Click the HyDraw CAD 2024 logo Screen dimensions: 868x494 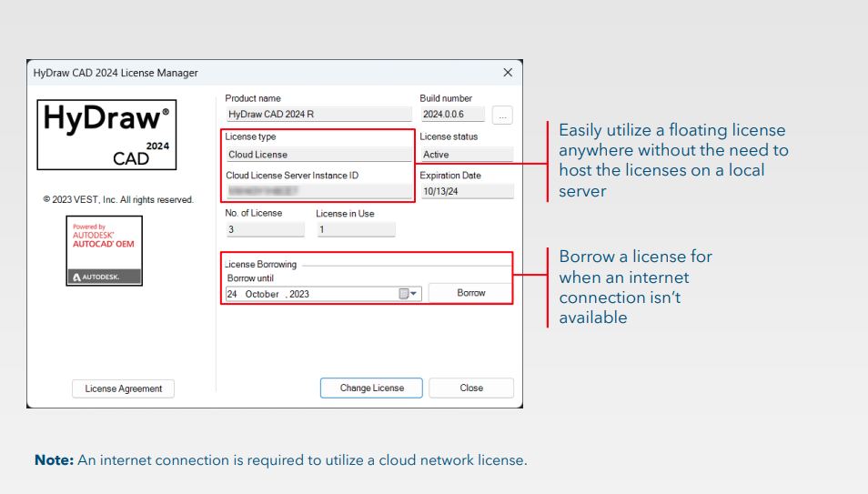(106, 135)
